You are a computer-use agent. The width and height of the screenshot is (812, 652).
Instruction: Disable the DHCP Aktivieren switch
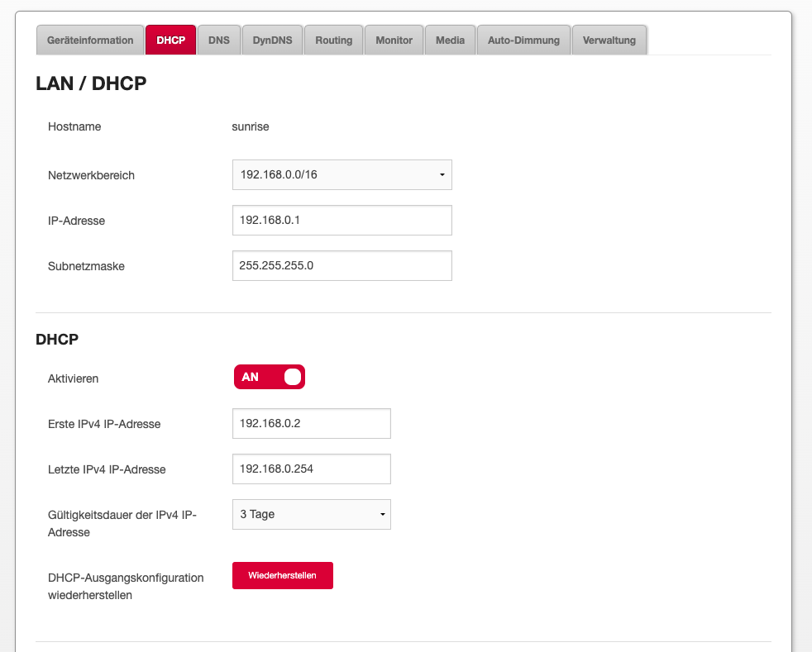[270, 377]
